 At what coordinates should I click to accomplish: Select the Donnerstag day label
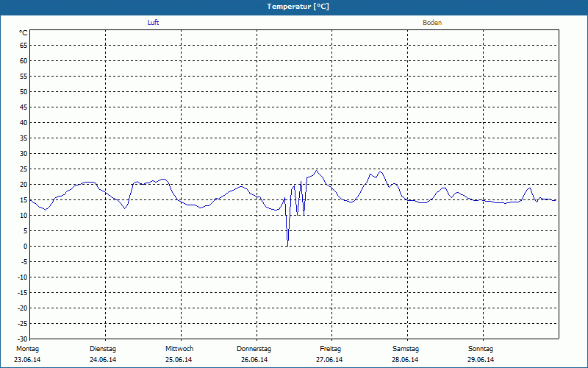(x=254, y=349)
